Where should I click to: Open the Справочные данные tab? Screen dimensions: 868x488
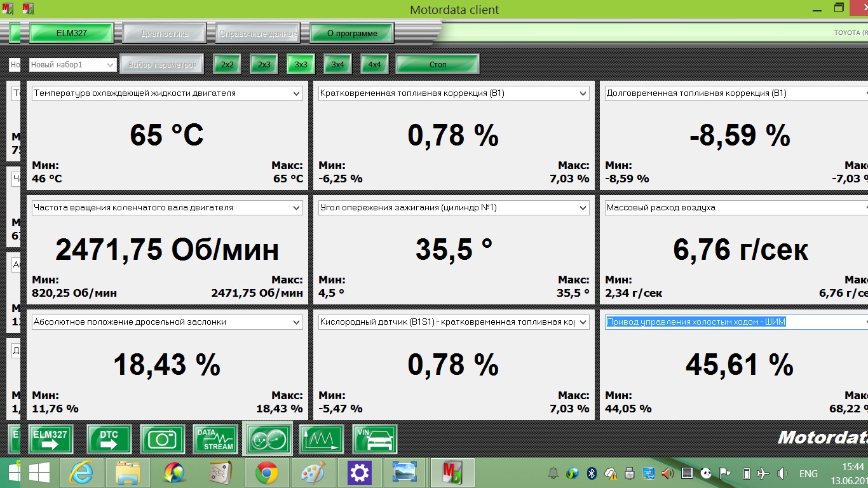click(258, 33)
